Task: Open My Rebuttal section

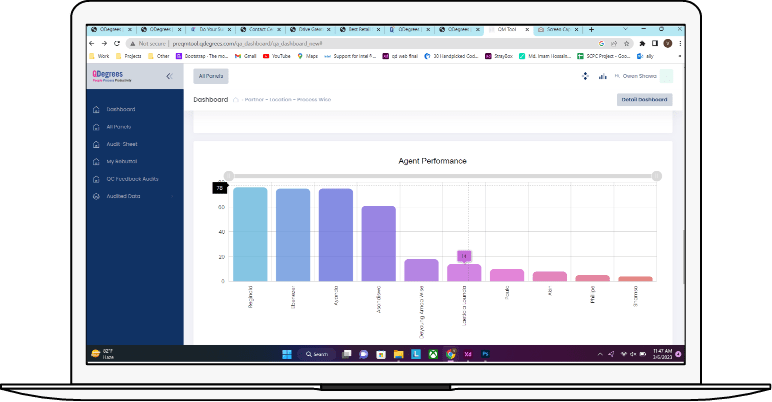Action: pyautogui.click(x=123, y=161)
